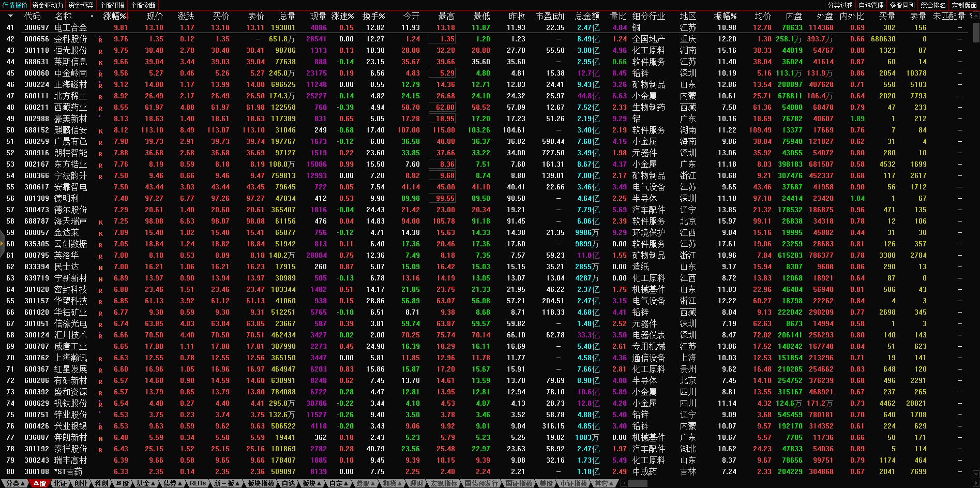
Task: Expand the 分类 bottom tab menu
Action: 15,483
